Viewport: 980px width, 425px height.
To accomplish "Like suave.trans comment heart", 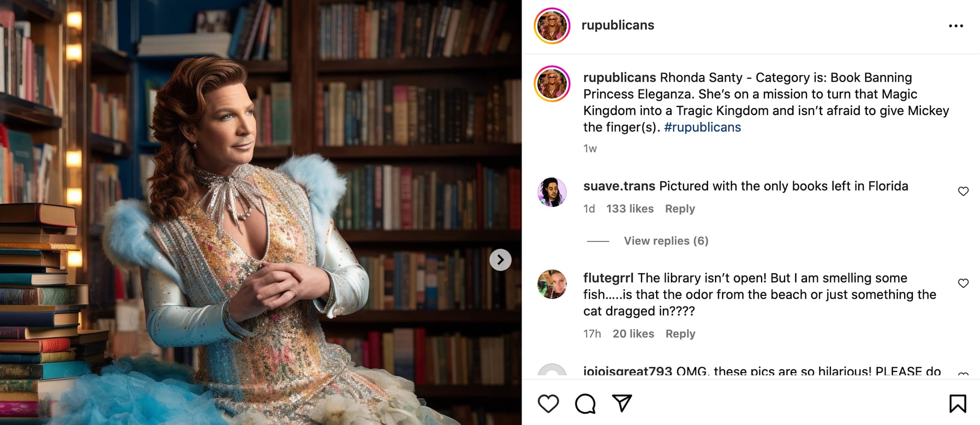I will (963, 191).
